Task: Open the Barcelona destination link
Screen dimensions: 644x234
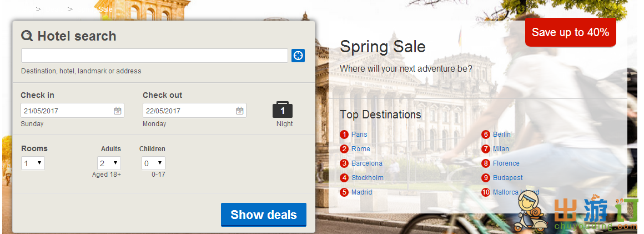Action: click(367, 163)
